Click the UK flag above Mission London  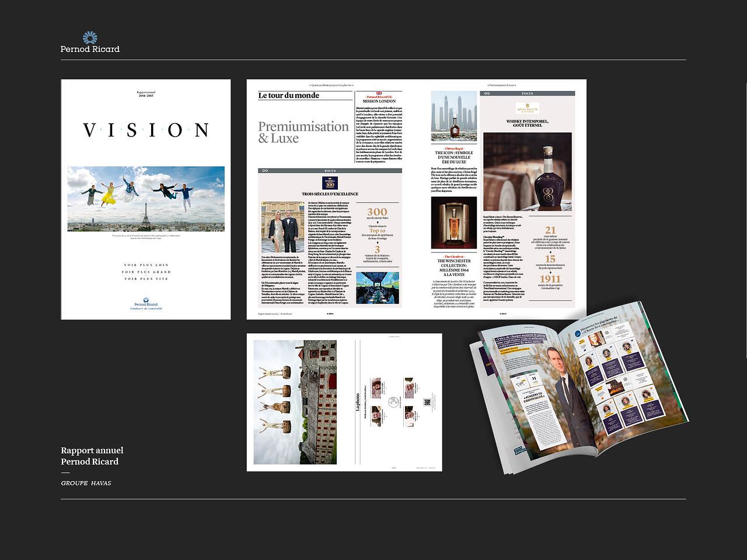[x=379, y=93]
